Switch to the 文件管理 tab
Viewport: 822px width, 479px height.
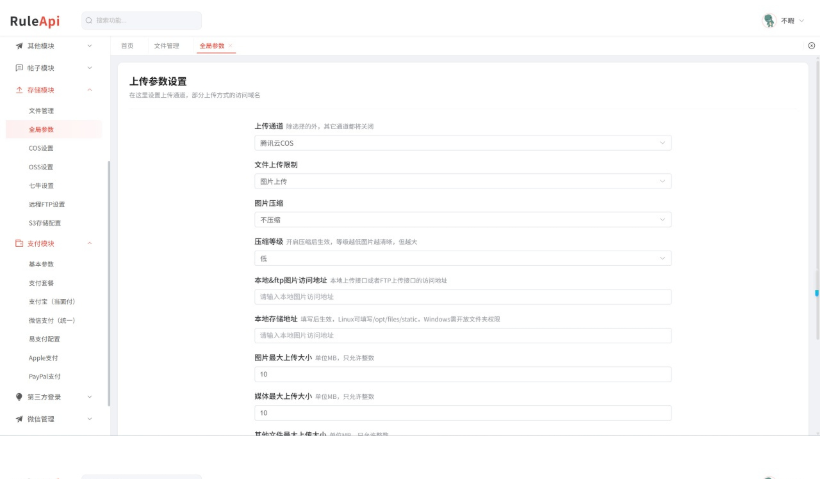(x=167, y=46)
